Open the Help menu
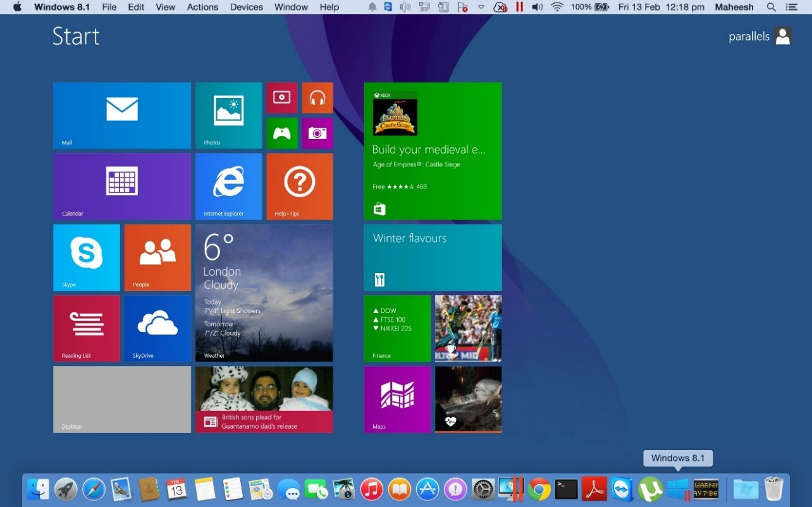The image size is (812, 507). (x=329, y=7)
